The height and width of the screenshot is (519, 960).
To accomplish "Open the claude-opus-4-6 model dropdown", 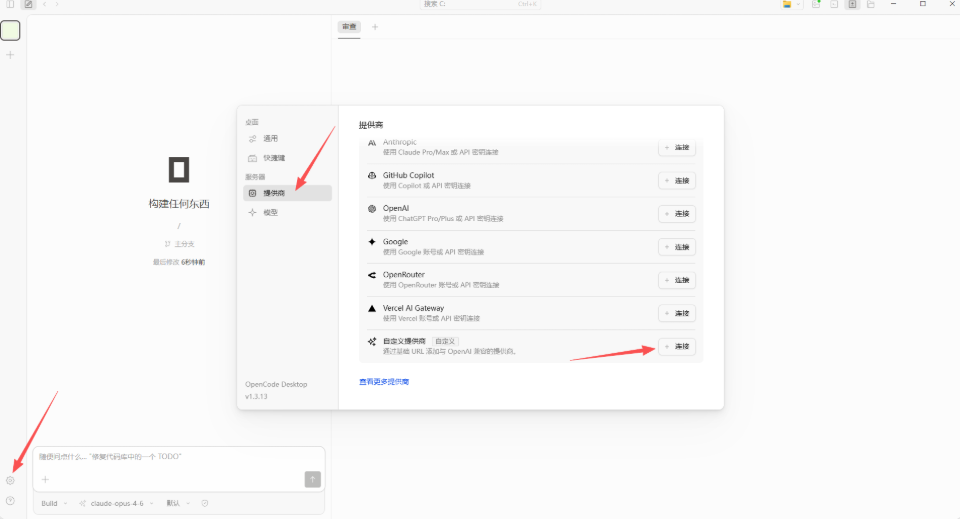I will [x=116, y=503].
